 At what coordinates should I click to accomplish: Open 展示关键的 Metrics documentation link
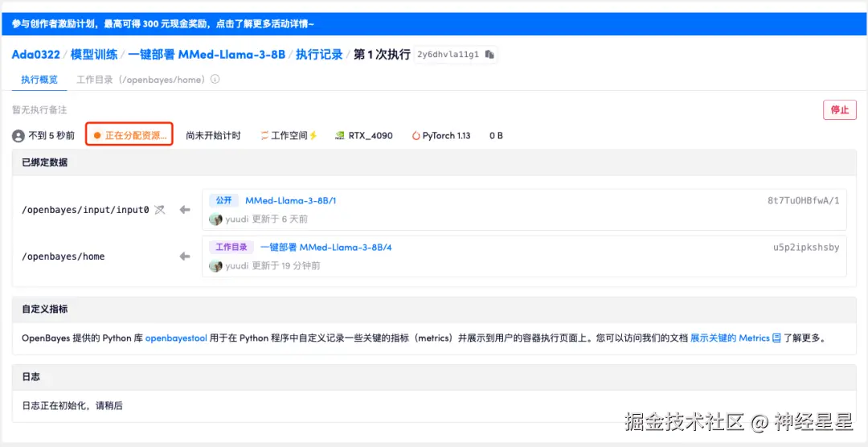coord(730,338)
